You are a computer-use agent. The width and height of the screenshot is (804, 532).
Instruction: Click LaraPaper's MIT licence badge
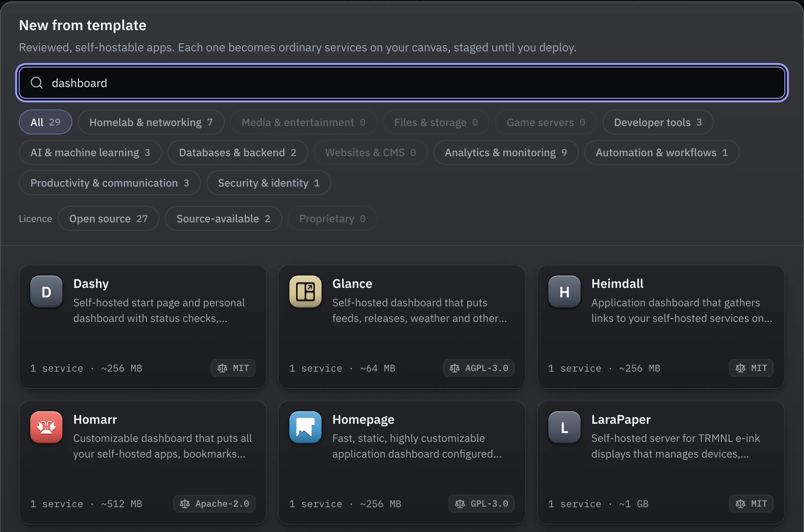tap(751, 504)
